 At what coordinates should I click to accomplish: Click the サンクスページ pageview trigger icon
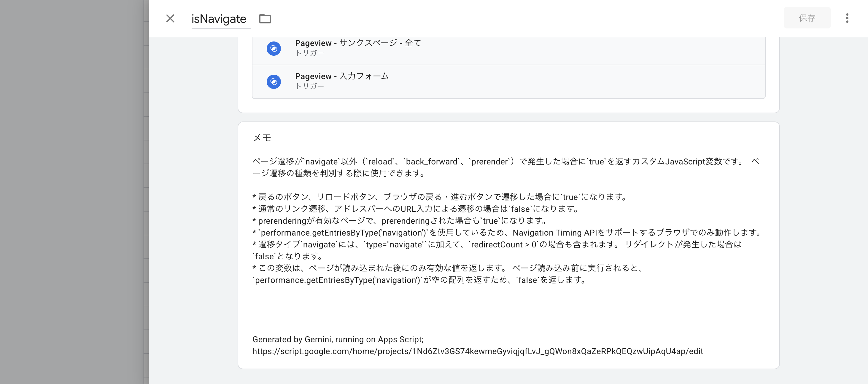(274, 49)
